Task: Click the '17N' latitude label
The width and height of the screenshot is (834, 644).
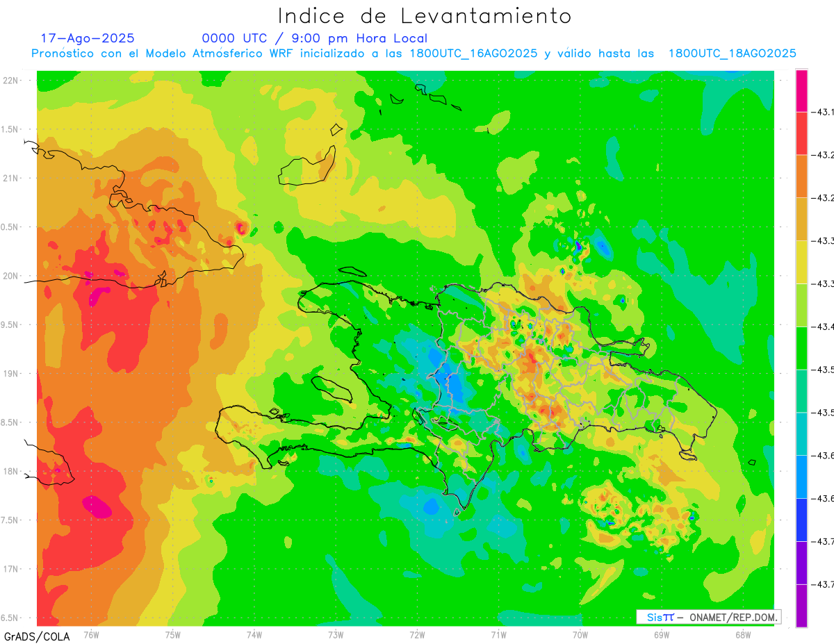Action: (11, 569)
